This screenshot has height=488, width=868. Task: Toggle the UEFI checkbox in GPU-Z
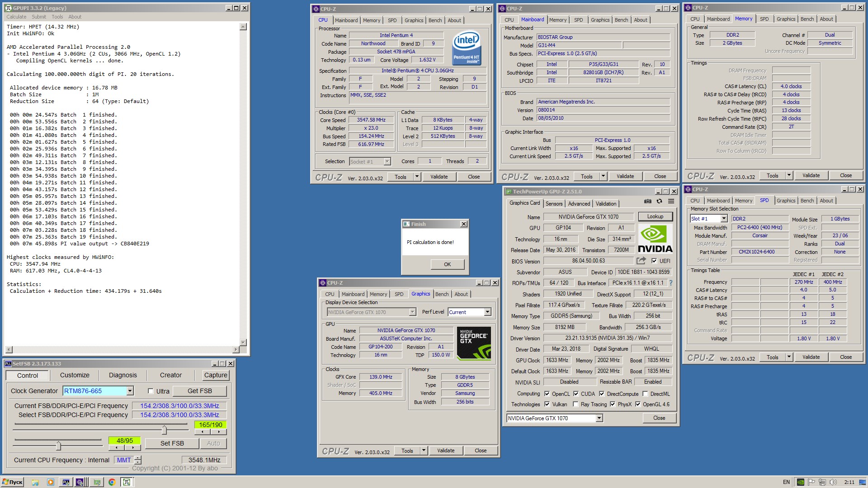coord(654,261)
